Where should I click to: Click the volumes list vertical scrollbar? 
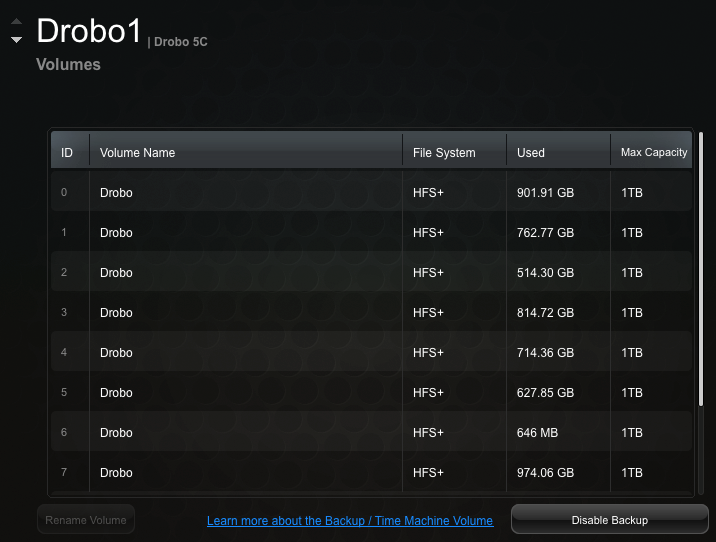pyautogui.click(x=700, y=270)
